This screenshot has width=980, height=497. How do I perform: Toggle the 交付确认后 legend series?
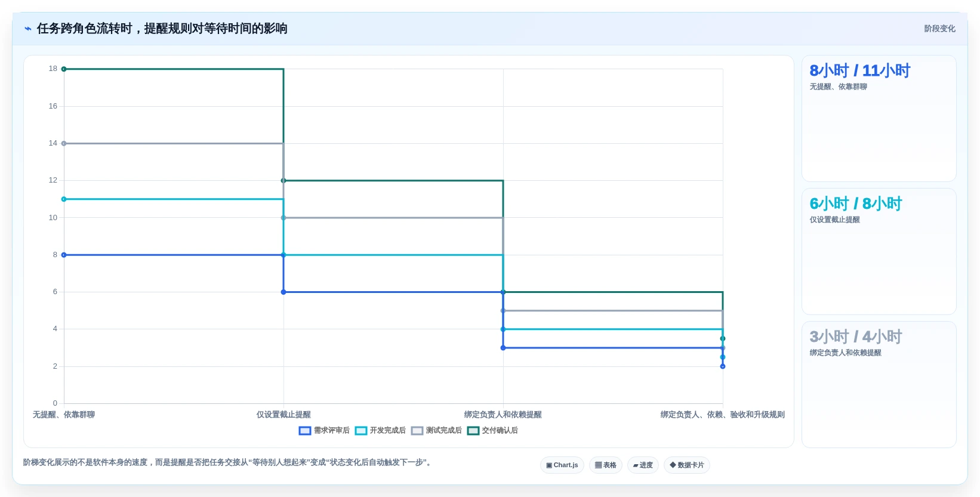tap(492, 431)
